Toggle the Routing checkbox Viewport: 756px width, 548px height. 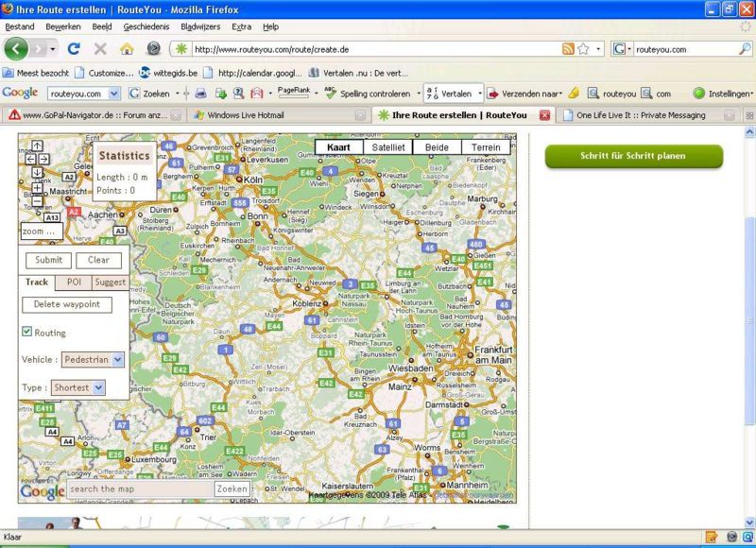click(27, 332)
